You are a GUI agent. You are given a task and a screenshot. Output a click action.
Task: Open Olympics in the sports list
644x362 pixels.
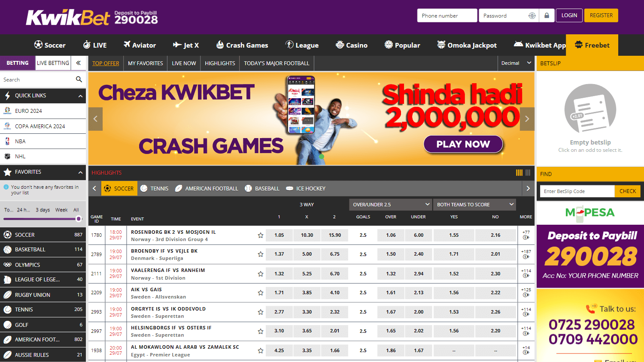click(x=43, y=265)
